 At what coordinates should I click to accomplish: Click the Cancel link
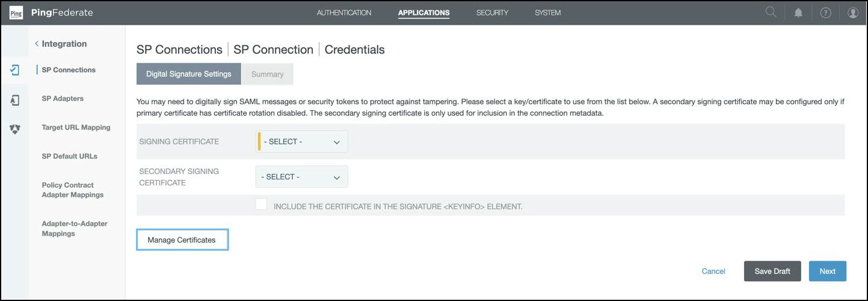coord(713,272)
